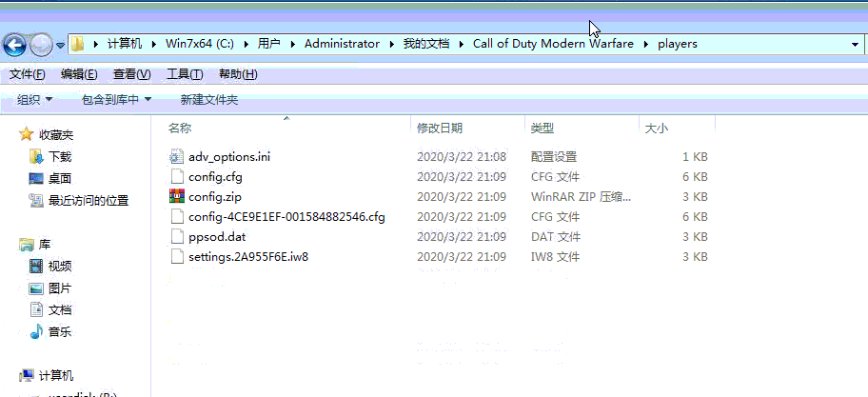Screen dimensions: 868x397
Task: Click the Forward navigation arrow button
Action: pyautogui.click(x=40, y=45)
